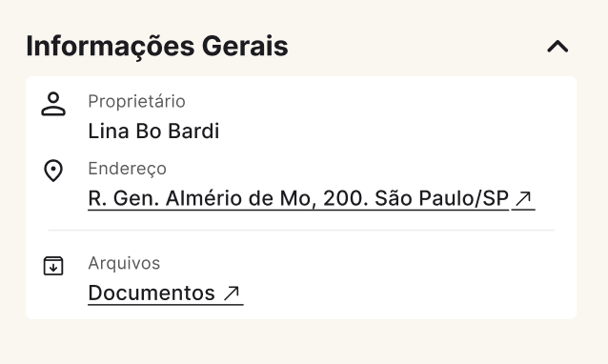This screenshot has width=608, height=364.
Task: Click the person icon beside Proprietário
Action: [53, 104]
